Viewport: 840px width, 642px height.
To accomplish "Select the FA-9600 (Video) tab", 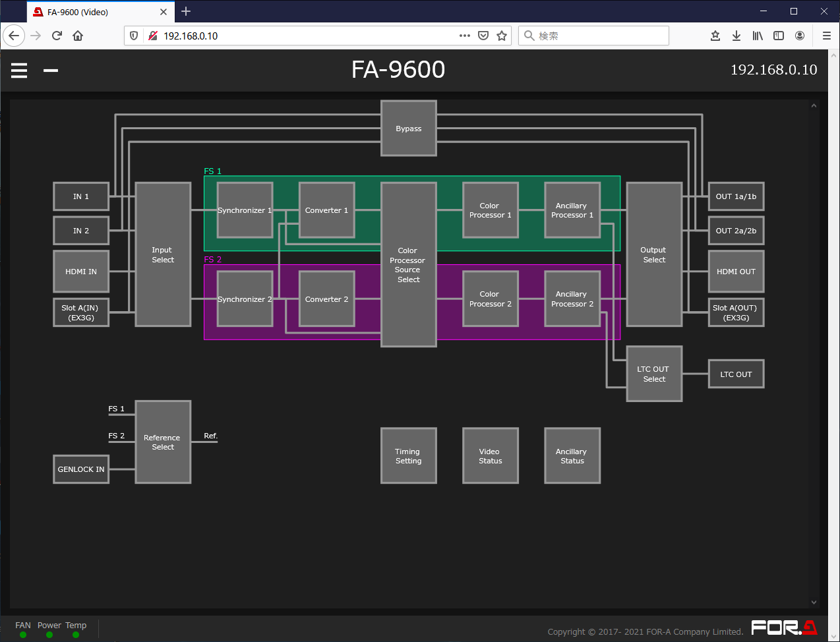I will pos(92,12).
